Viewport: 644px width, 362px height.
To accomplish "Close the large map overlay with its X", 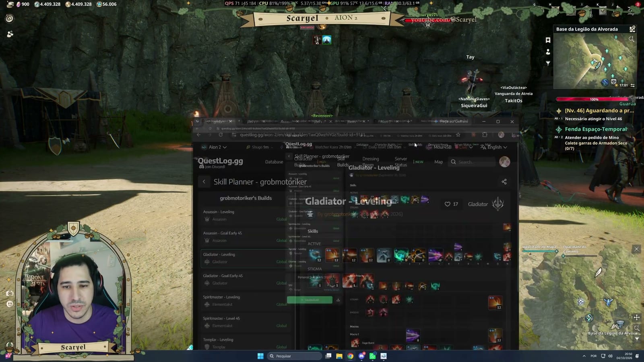I will tap(636, 249).
